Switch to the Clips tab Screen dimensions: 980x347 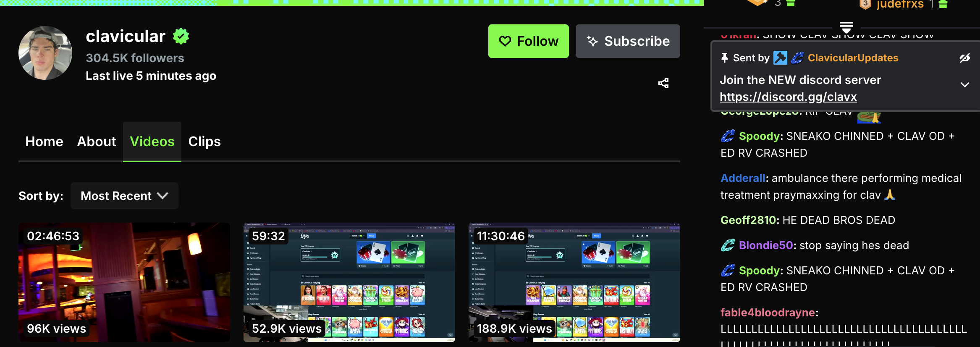point(204,142)
